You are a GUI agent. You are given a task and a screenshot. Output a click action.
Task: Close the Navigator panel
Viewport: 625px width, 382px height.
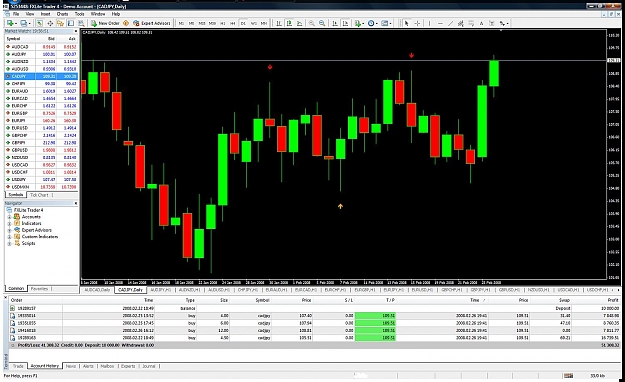76,203
